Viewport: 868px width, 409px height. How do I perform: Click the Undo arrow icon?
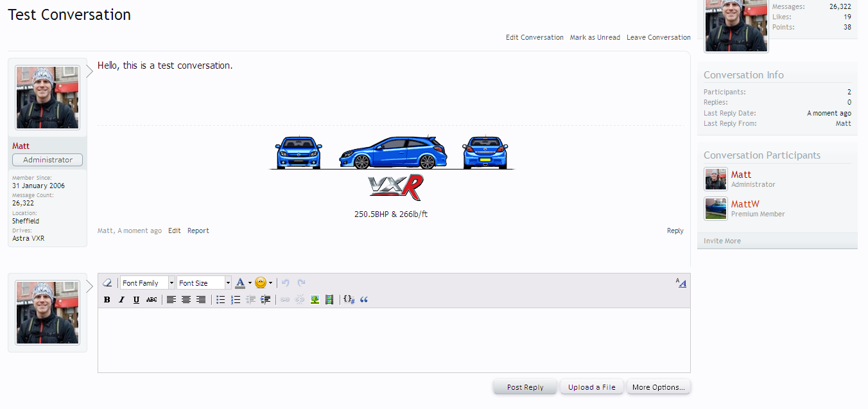[x=286, y=283]
